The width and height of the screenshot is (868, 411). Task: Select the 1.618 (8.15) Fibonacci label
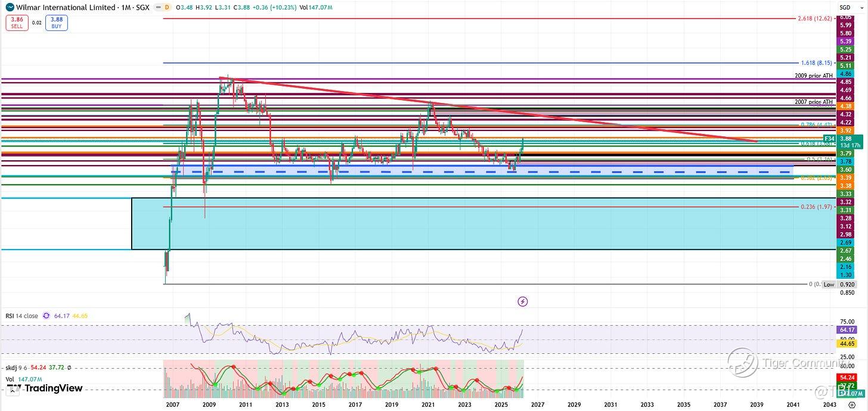817,63
